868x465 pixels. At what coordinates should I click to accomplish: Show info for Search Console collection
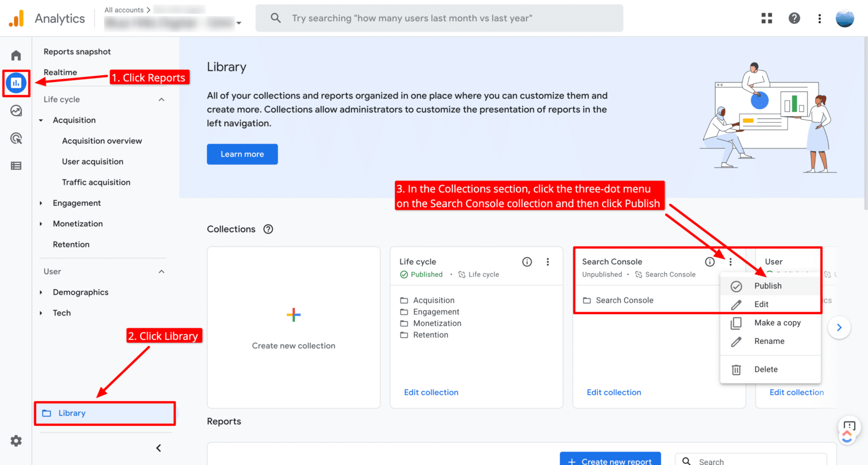(710, 262)
